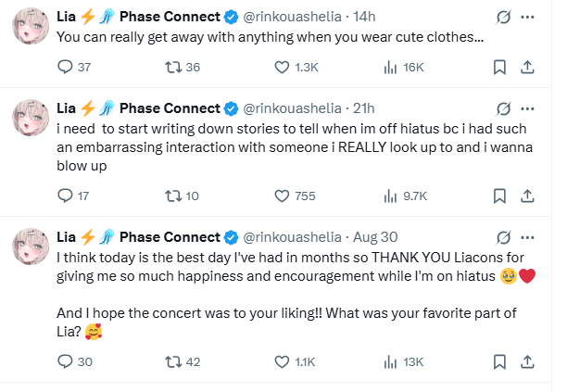This screenshot has height=392, width=580.
Task: Open more options on the 21h tweet
Action: (x=527, y=108)
